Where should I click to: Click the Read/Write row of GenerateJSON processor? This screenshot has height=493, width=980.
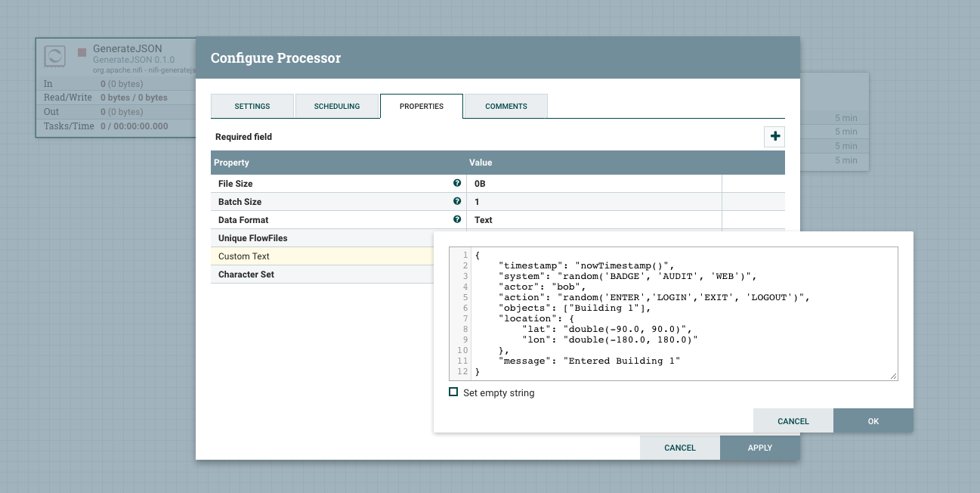[116, 98]
